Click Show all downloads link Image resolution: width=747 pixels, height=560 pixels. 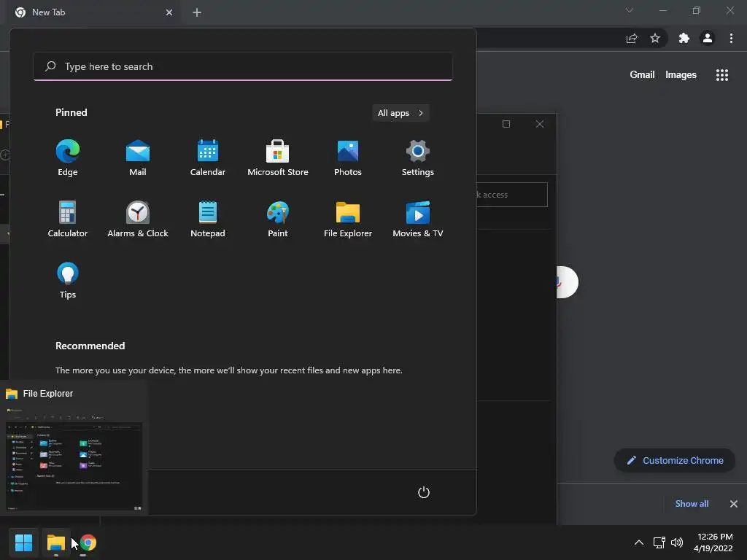(692, 504)
